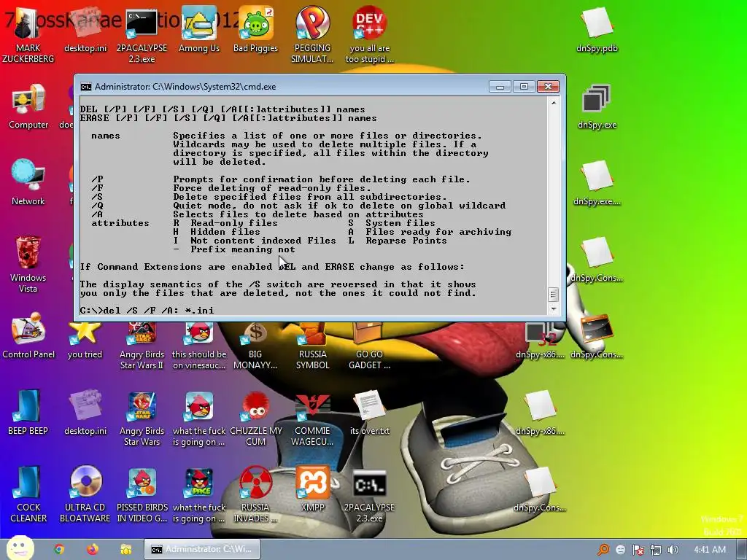
Task: Select the BEEP BEEP desktop icon
Action: (x=28, y=413)
